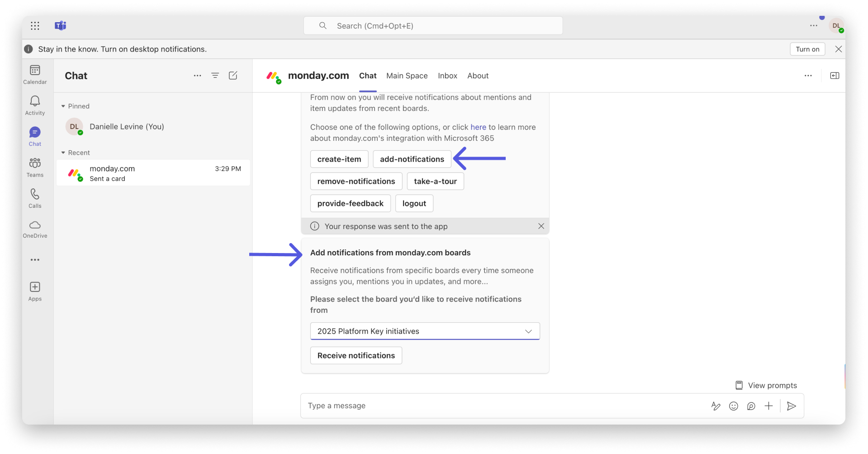Viewport: 868px width, 454px height.
Task: Open the app launcher grid icon
Action: click(x=35, y=26)
